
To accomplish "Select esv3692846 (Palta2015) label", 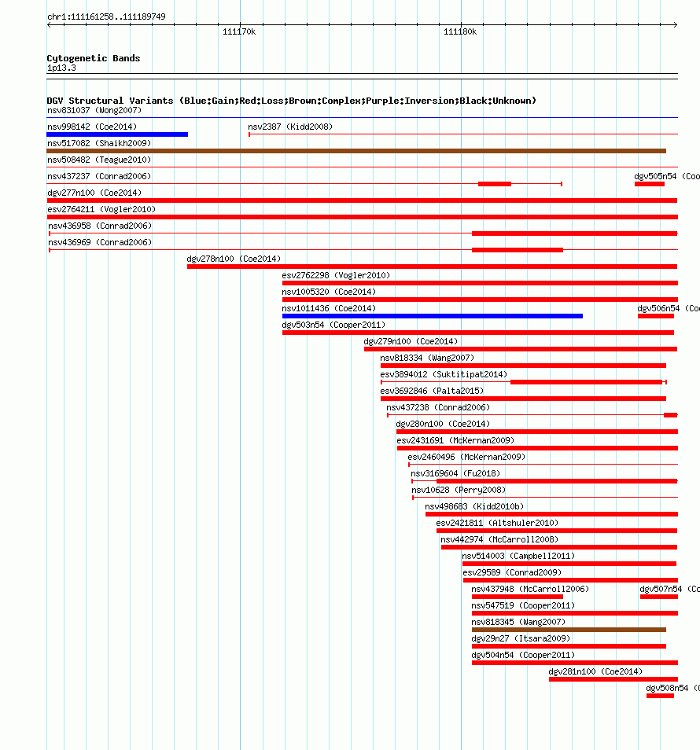I will (x=432, y=391).
